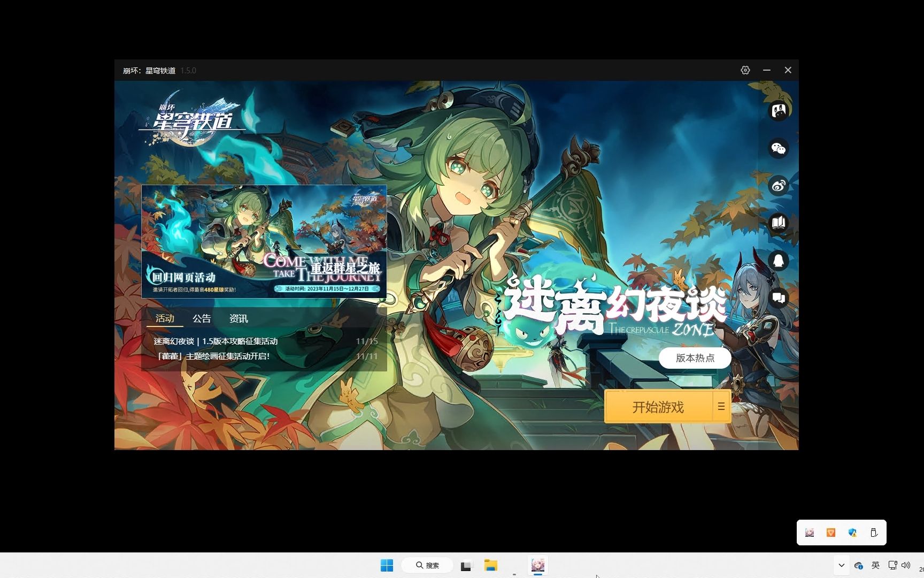Open the volume speaker tray icon
This screenshot has height=578, width=924.
[x=906, y=565]
